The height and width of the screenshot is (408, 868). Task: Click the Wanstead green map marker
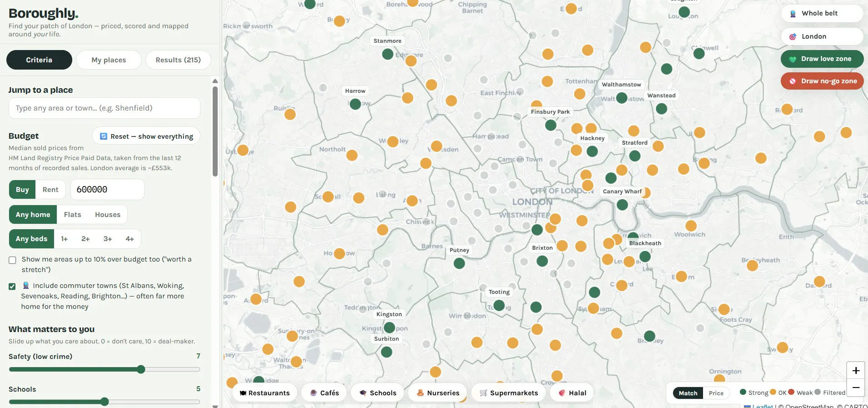pyautogui.click(x=662, y=109)
